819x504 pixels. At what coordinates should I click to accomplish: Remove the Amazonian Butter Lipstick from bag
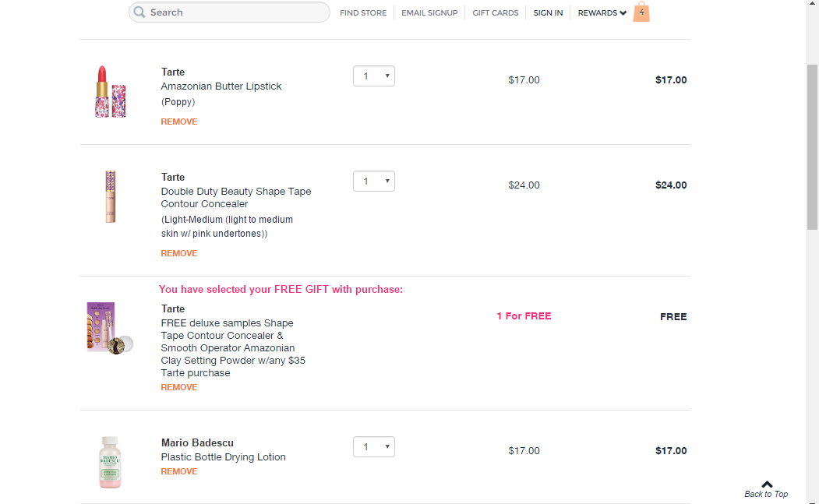click(x=179, y=122)
